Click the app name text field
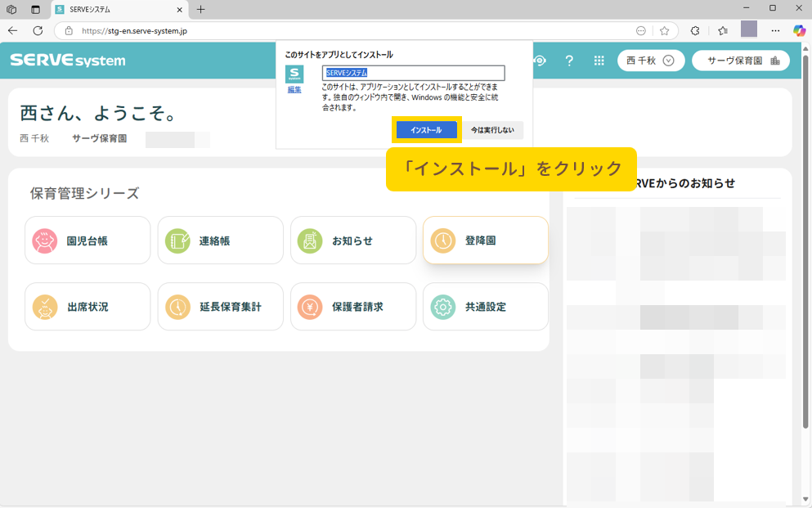812x508 pixels. tap(413, 73)
